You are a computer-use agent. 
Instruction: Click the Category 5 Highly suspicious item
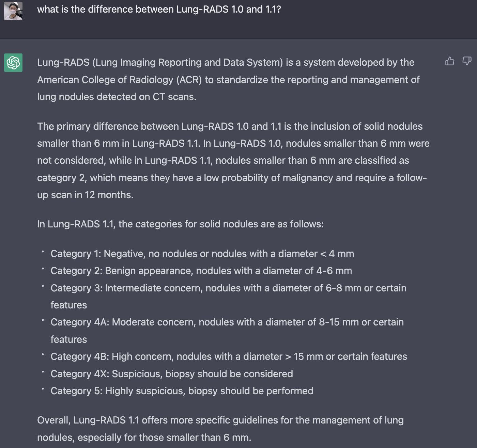[x=182, y=391]
